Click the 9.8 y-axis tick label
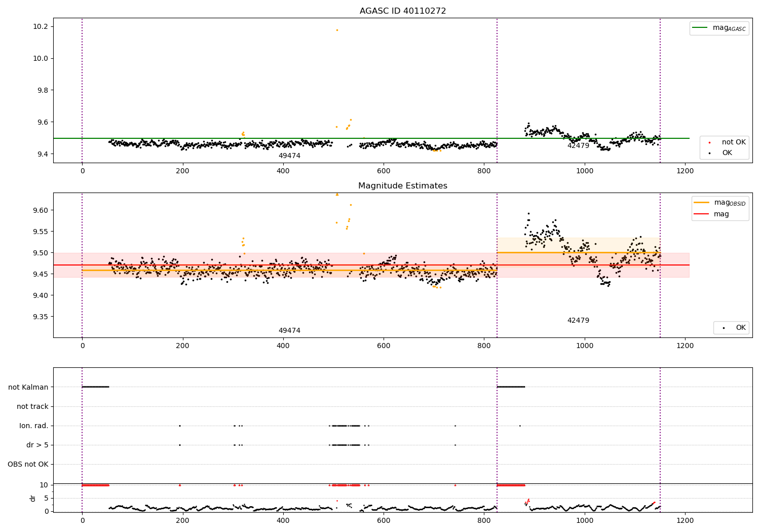Screen dimensions: 760x532 coord(42,91)
